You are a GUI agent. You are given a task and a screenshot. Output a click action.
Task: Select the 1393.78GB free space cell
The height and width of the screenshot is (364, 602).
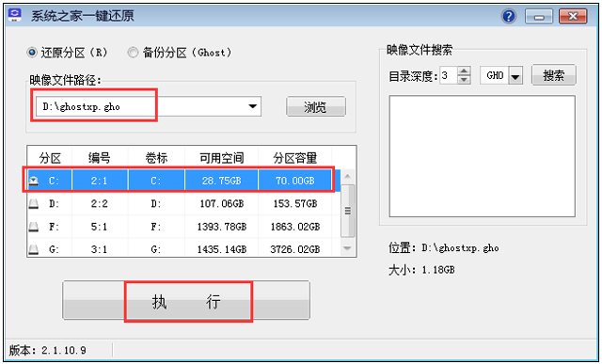pyautogui.click(x=222, y=227)
